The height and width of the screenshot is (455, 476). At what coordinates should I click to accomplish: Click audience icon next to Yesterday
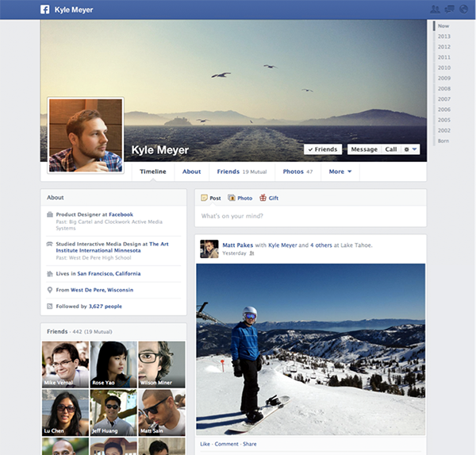click(251, 253)
